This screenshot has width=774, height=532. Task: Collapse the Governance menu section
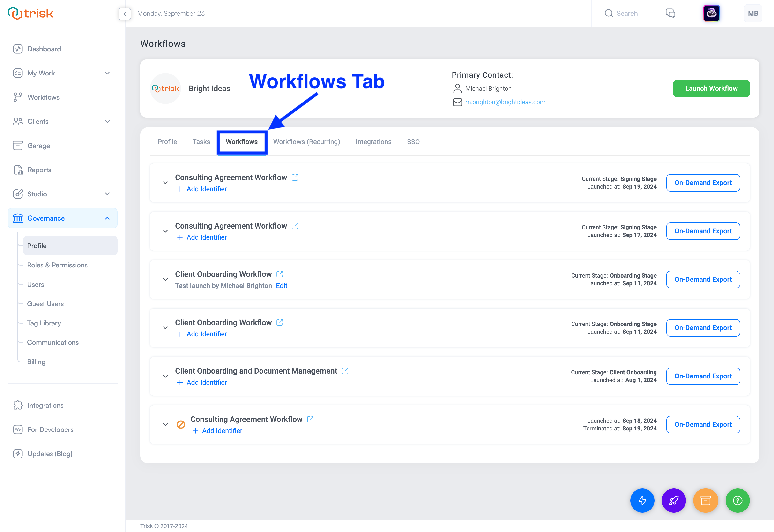pos(108,218)
